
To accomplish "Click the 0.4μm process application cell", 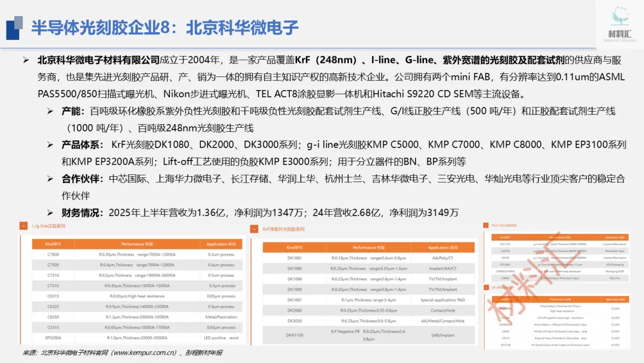I will [221, 264].
